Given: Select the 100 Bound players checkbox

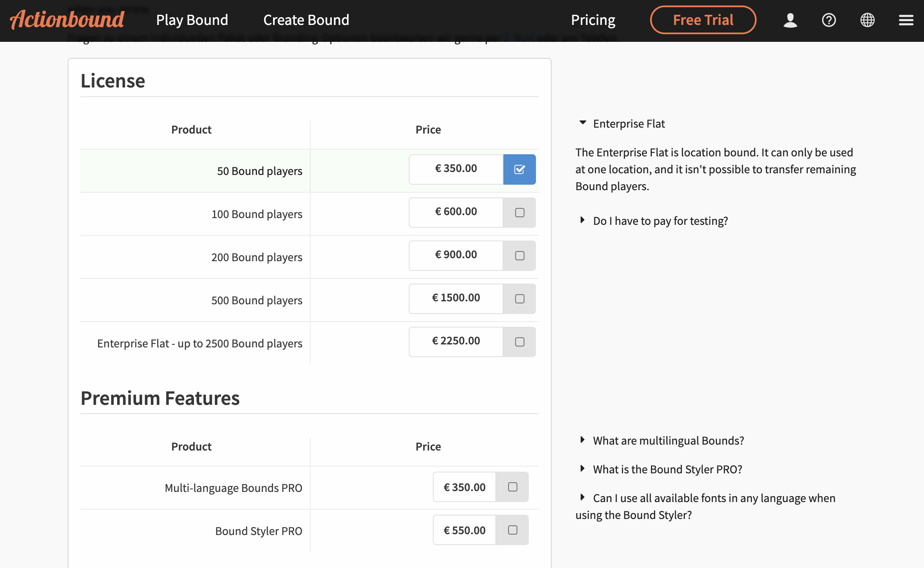Looking at the screenshot, I should 519,213.
